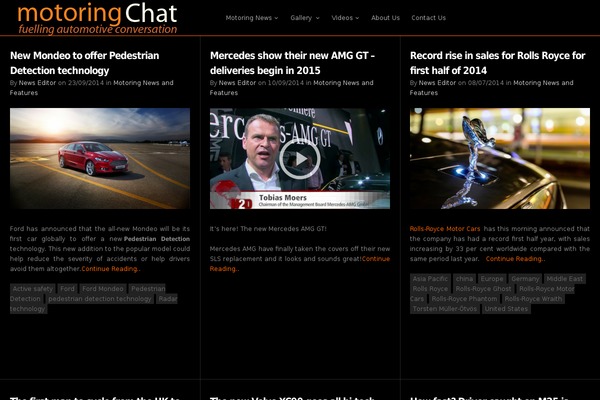Select the Ford tag

point(67,289)
